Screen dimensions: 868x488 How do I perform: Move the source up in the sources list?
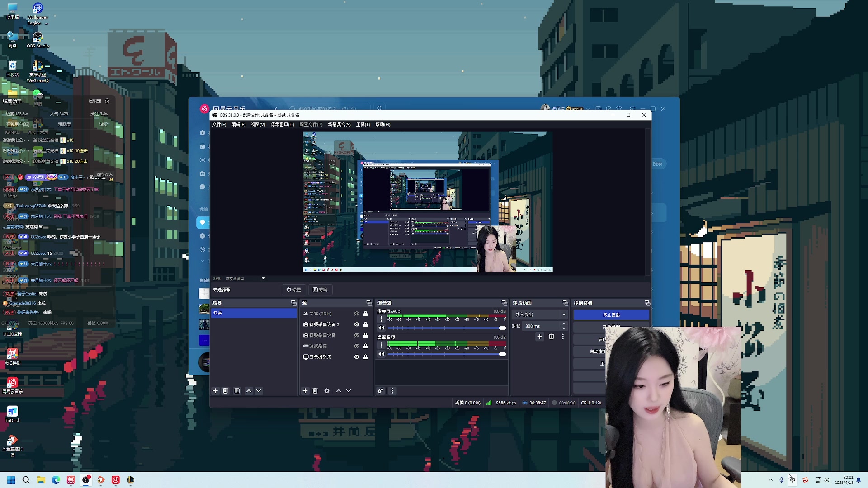coord(339,391)
